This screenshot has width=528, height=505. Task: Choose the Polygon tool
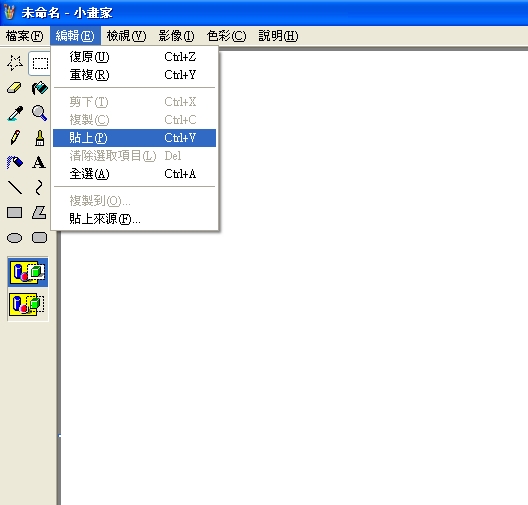[x=40, y=212]
